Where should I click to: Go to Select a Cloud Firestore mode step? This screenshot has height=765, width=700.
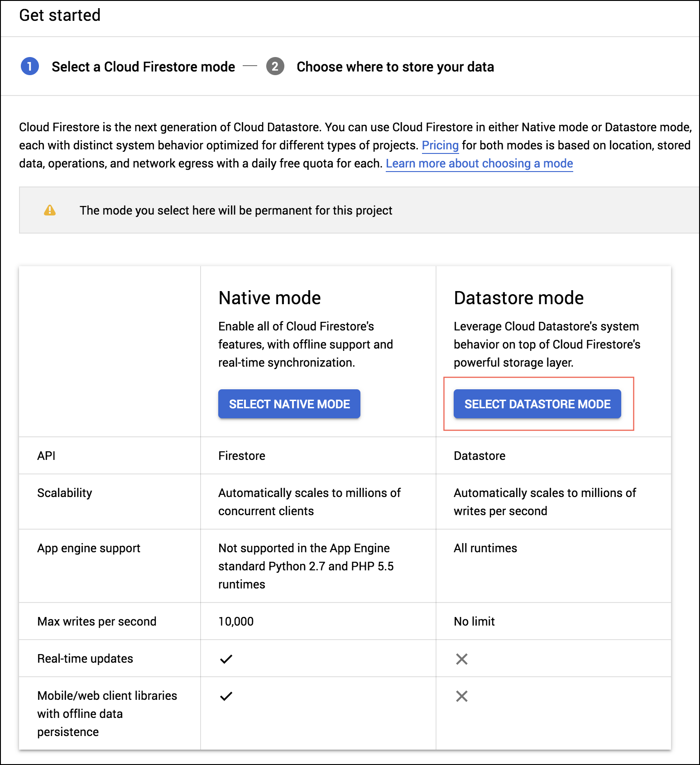[143, 67]
